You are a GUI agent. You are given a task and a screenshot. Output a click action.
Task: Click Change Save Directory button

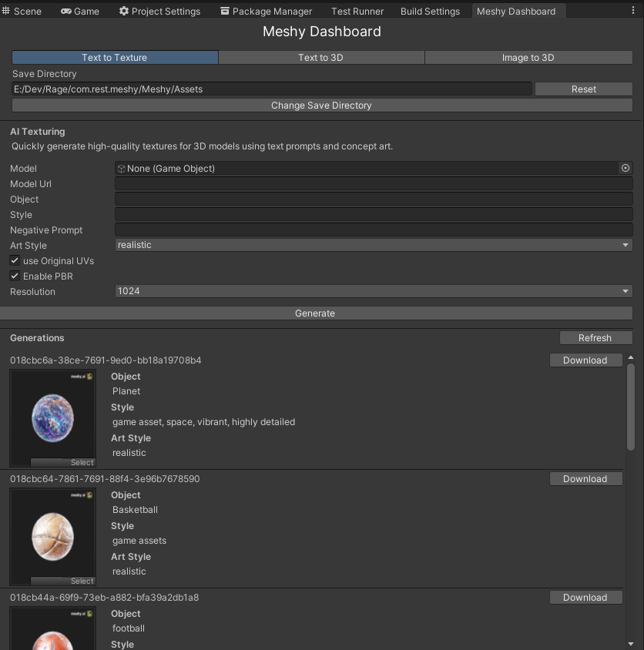click(322, 106)
